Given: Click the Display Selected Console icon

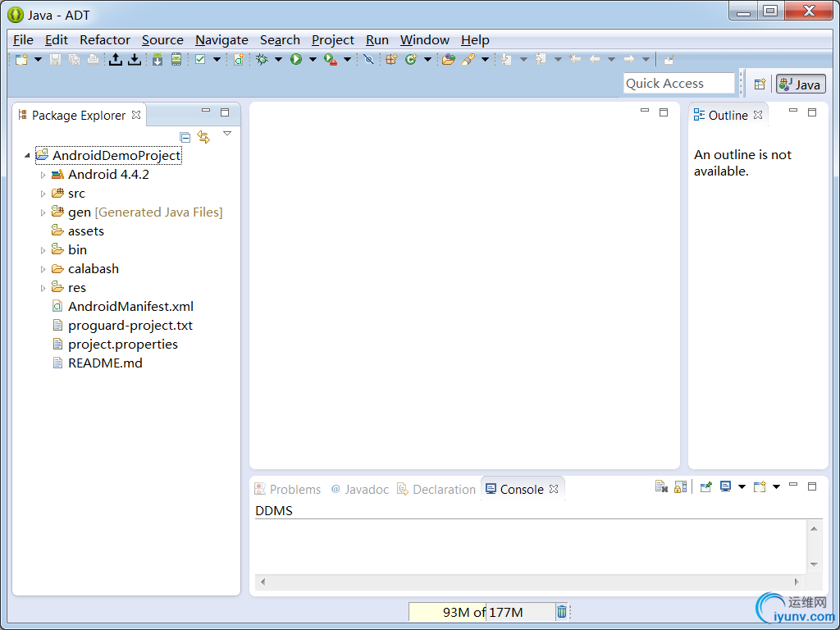Looking at the screenshot, I should 726,486.
